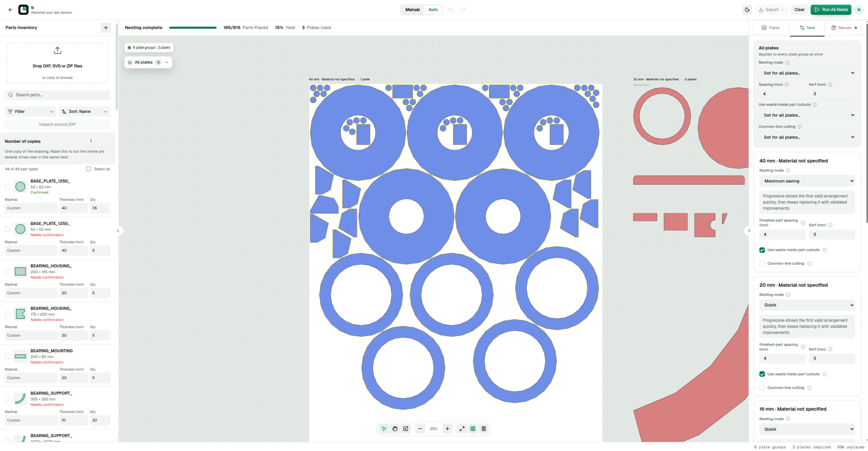This screenshot has height=451, width=868.
Task: Check the Select all checkbox
Action: tap(89, 169)
